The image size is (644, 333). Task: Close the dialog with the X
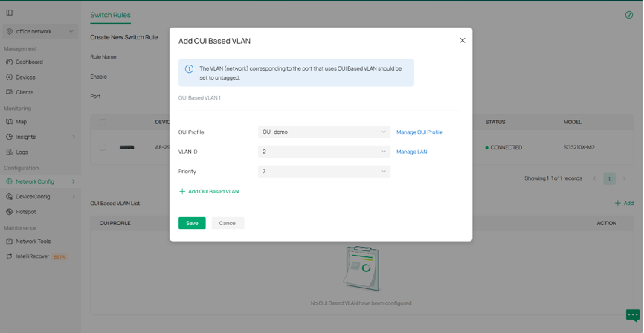463,41
